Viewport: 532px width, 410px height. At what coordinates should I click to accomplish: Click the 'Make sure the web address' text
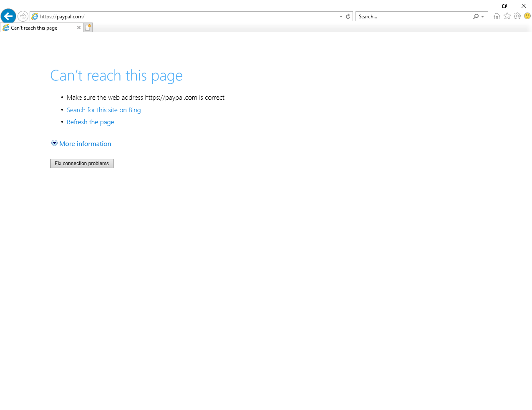coord(146,98)
